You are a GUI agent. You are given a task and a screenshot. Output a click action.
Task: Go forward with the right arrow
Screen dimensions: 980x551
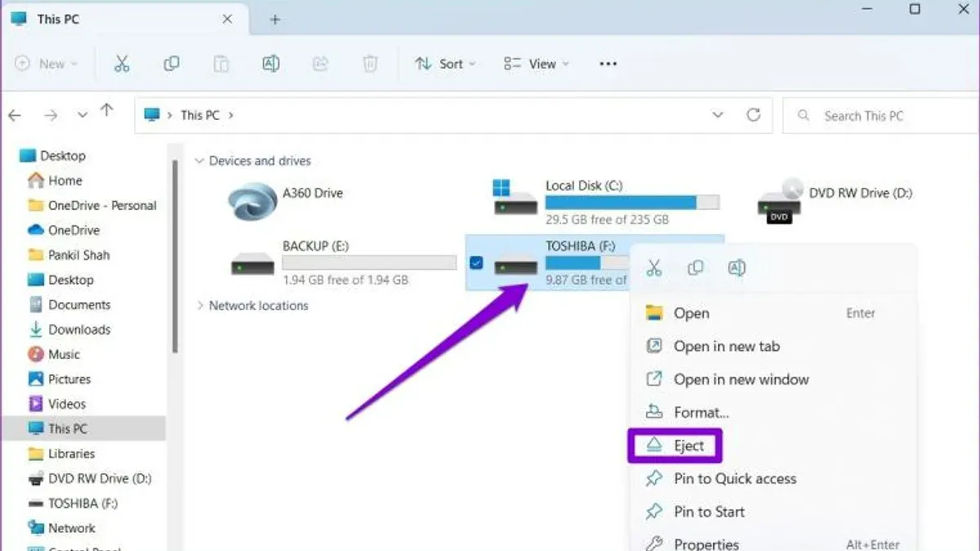coord(51,115)
